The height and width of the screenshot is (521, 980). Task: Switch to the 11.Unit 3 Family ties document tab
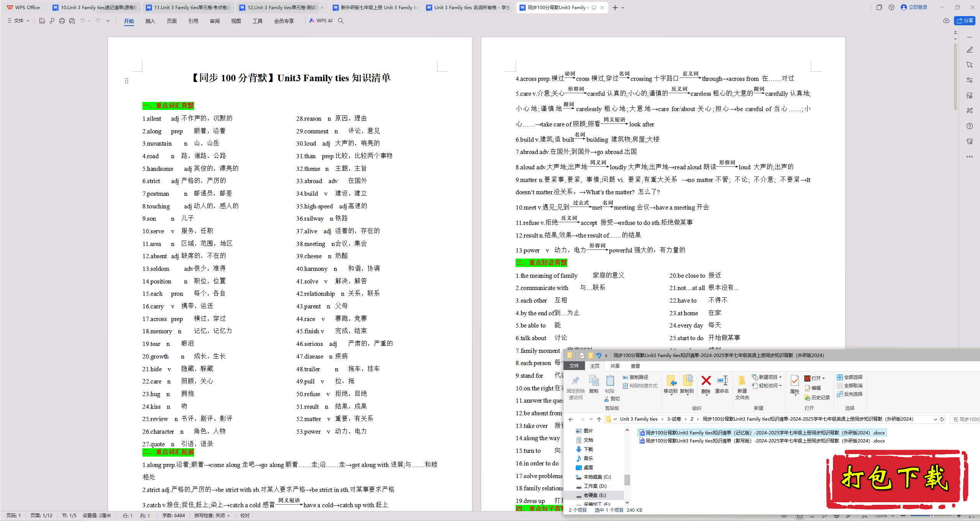tap(188, 7)
